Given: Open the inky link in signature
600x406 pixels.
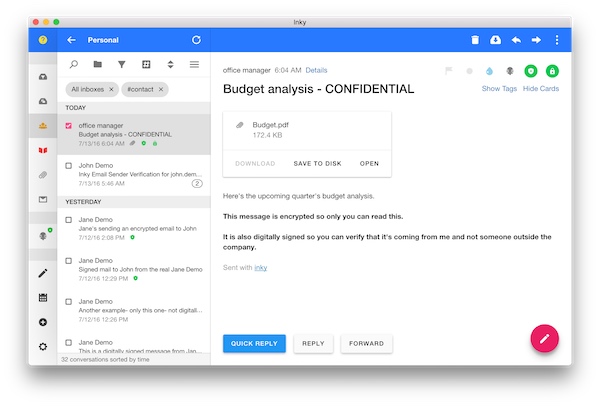Looking at the screenshot, I should pyautogui.click(x=261, y=267).
